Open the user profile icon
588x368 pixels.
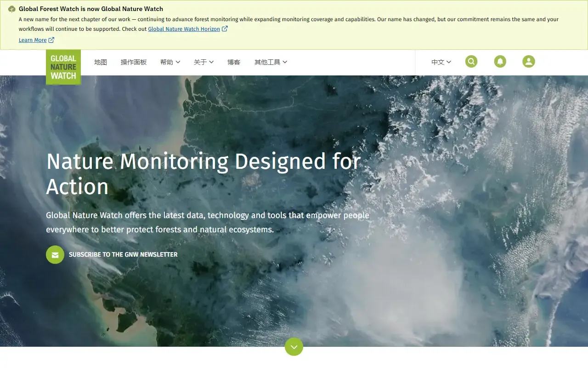[529, 62]
